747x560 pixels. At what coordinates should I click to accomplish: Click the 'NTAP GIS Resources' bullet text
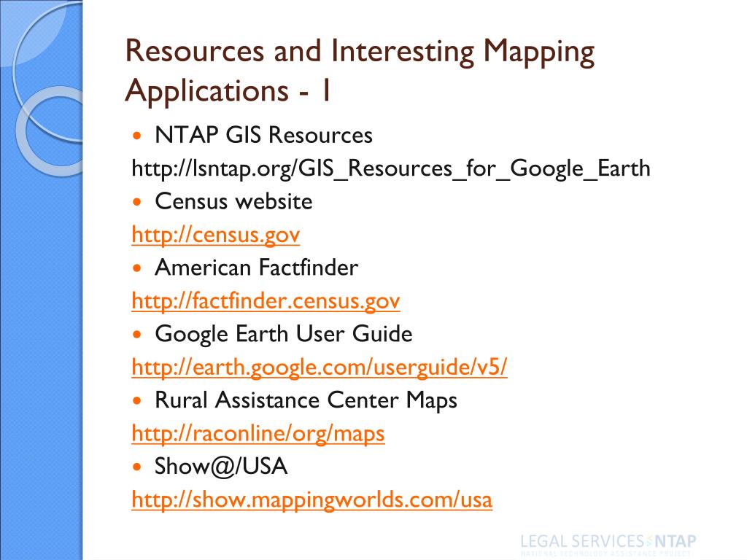tap(263, 135)
